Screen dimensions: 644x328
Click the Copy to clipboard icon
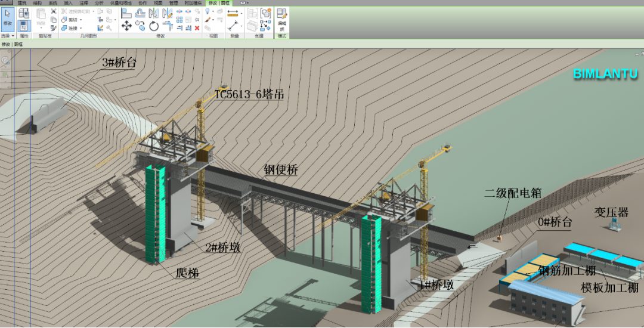pos(54,19)
